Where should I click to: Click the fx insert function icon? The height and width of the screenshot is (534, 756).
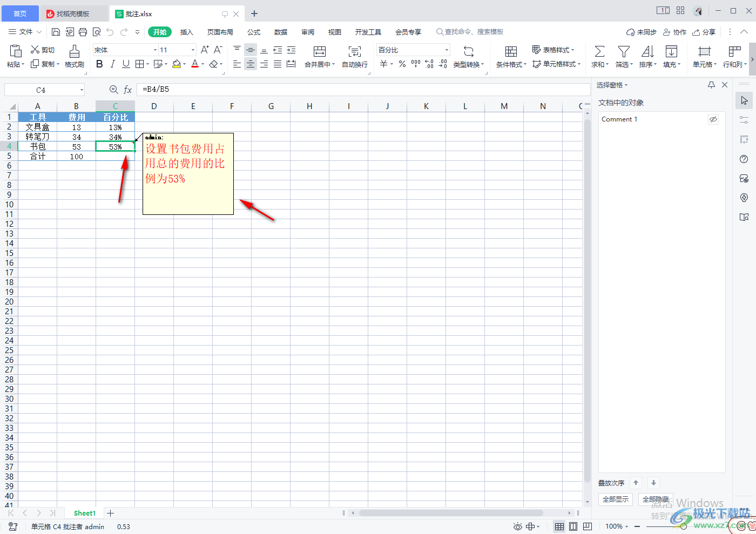128,90
